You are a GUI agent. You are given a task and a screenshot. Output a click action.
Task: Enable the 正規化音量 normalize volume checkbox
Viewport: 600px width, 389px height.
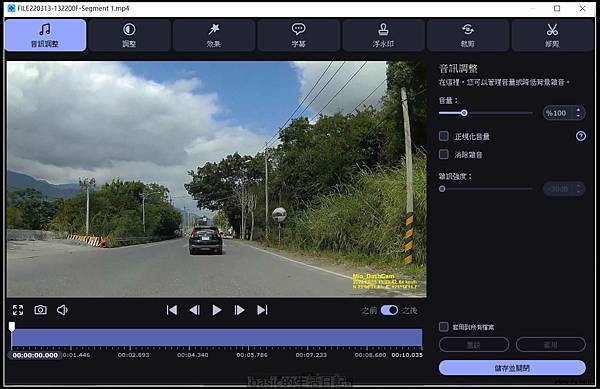pyautogui.click(x=443, y=136)
